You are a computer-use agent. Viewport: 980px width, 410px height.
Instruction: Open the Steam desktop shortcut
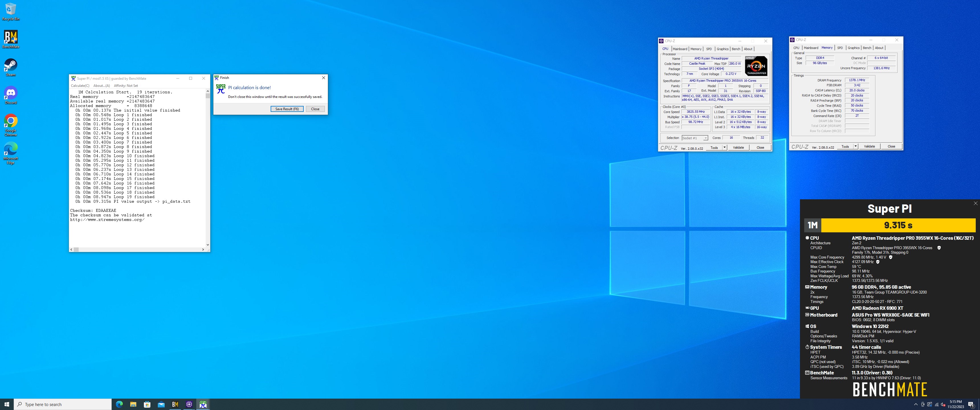pyautogui.click(x=11, y=67)
